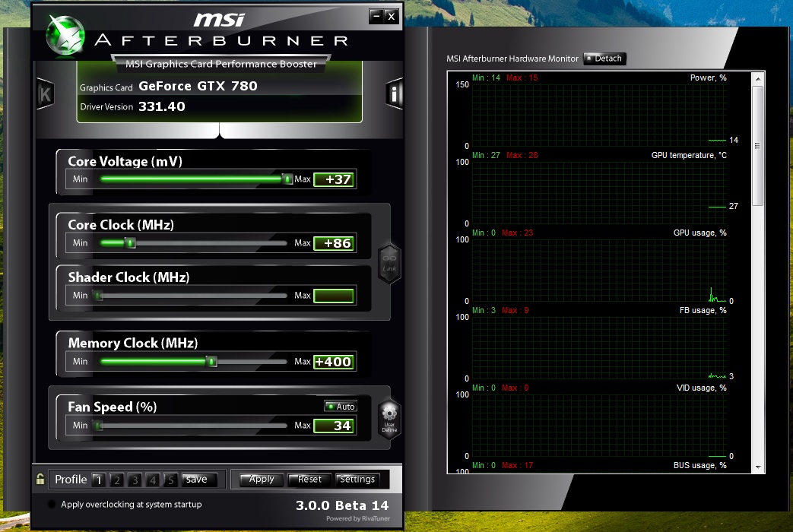Image resolution: width=793 pixels, height=532 pixels.
Task: Click the Memory Clock slider handle
Action: [x=211, y=362]
